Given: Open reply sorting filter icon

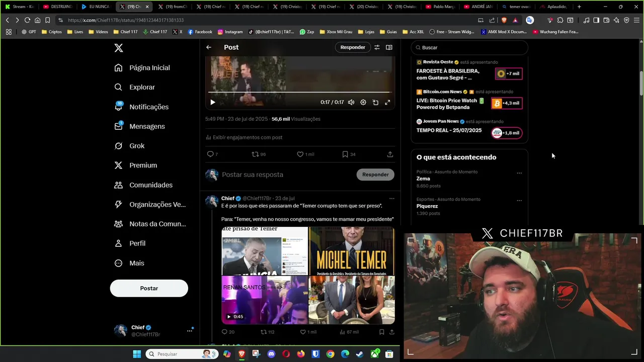Looking at the screenshot, I should 377,47.
